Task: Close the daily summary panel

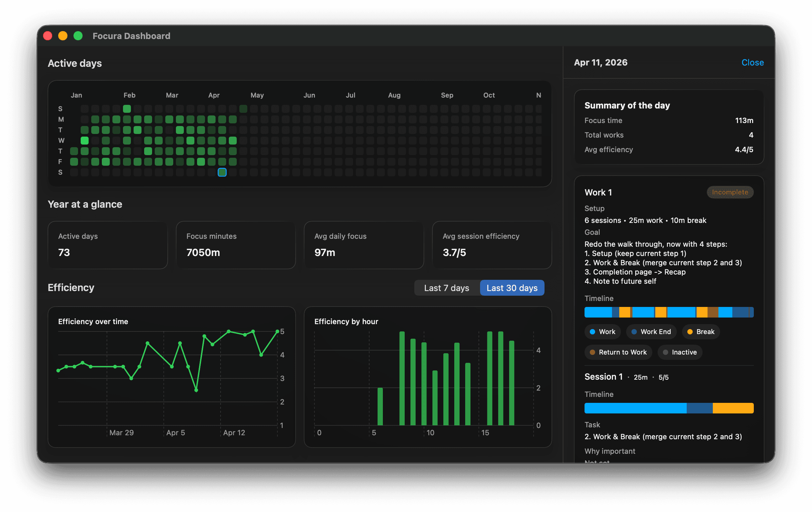Action: click(752, 63)
